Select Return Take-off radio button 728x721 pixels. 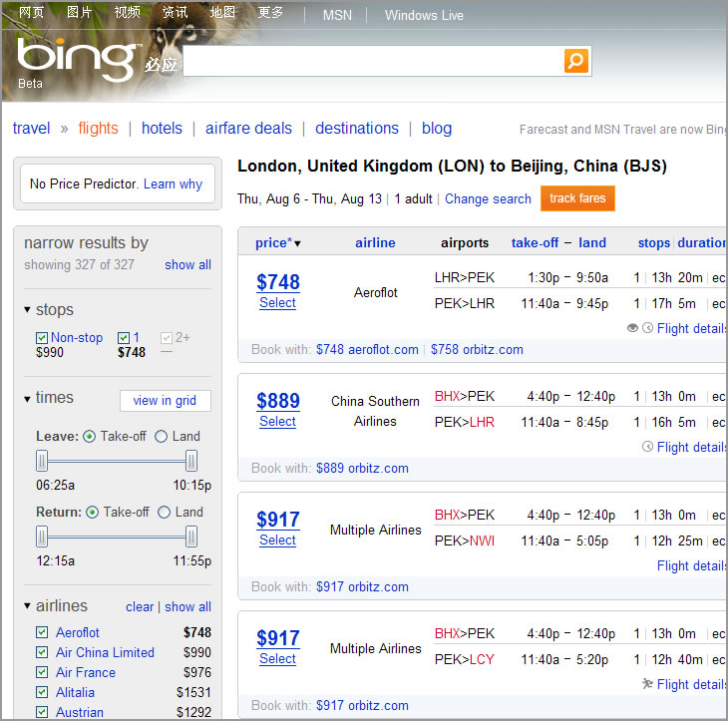coord(93,513)
